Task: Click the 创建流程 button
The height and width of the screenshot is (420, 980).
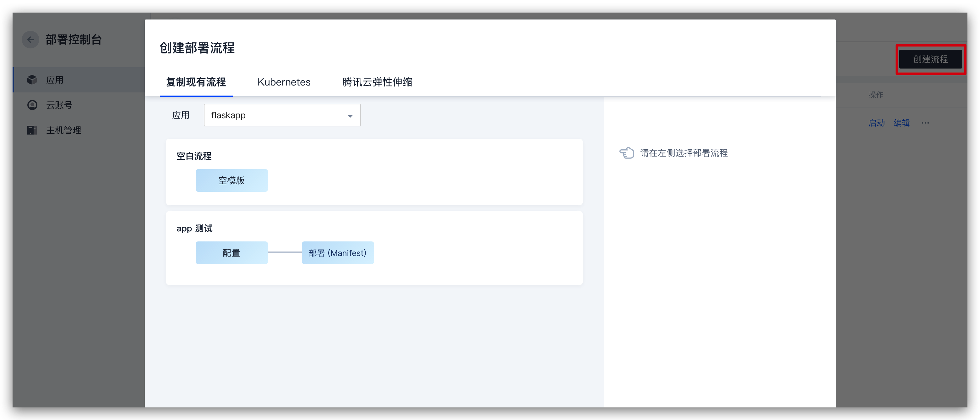Action: coord(930,59)
